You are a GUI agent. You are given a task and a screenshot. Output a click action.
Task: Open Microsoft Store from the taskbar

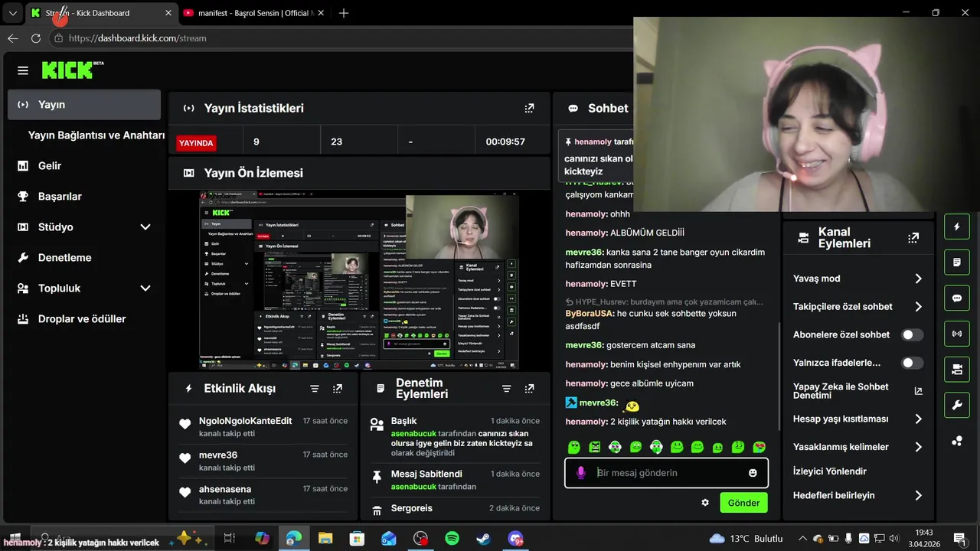tap(357, 539)
